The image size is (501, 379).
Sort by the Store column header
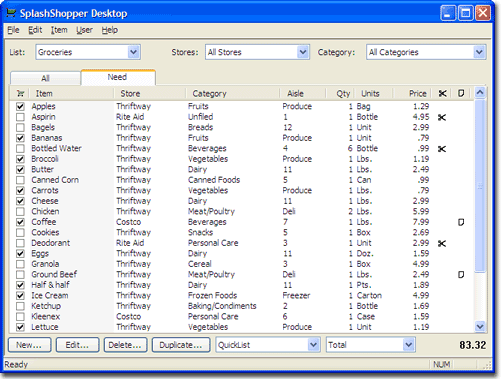tap(150, 94)
